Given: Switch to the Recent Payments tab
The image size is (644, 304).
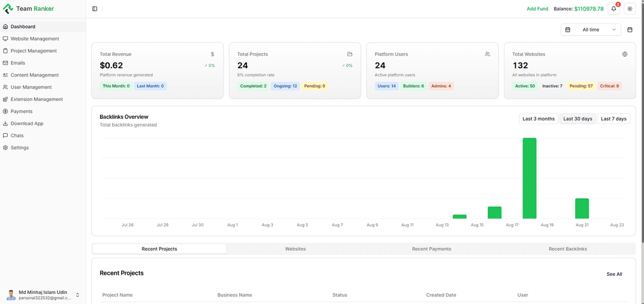Looking at the screenshot, I should tap(431, 249).
